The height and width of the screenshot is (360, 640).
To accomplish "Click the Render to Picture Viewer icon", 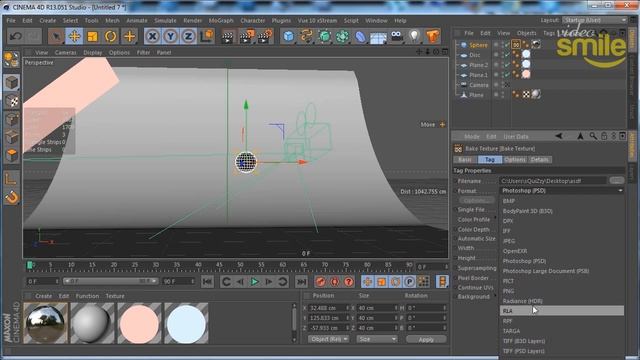I will 246,37.
